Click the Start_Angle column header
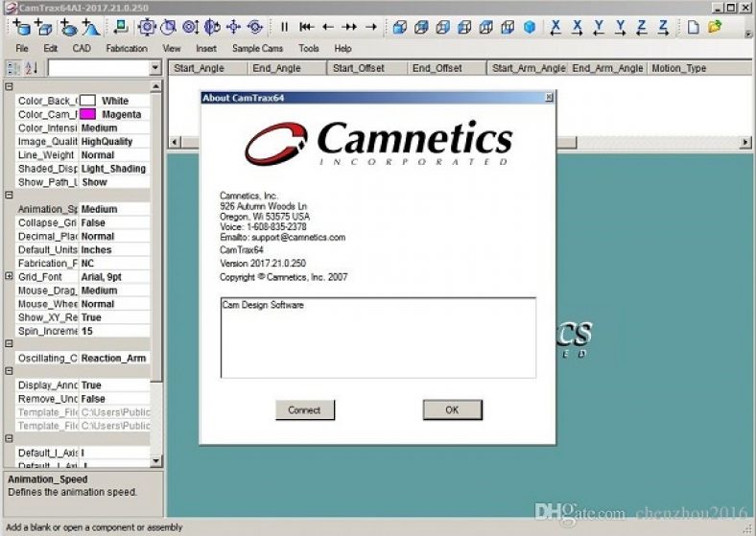The image size is (756, 536). click(208, 68)
